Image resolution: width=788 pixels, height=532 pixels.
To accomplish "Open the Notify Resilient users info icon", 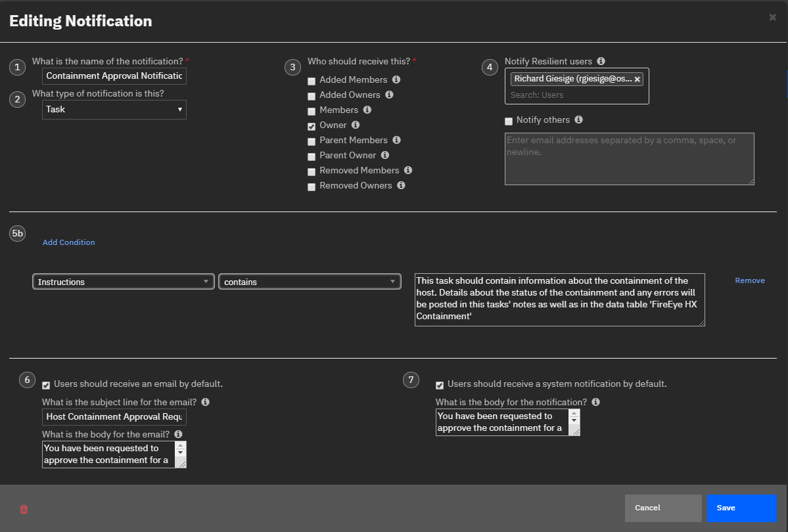I will coord(601,61).
